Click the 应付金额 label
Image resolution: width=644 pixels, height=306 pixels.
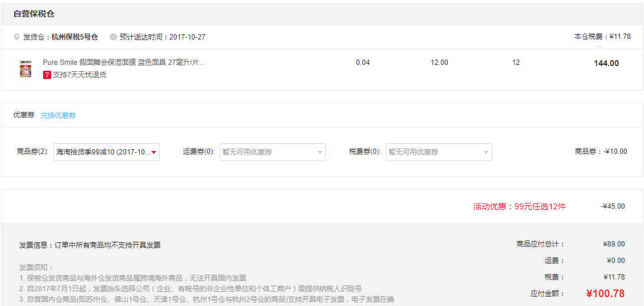click(547, 294)
